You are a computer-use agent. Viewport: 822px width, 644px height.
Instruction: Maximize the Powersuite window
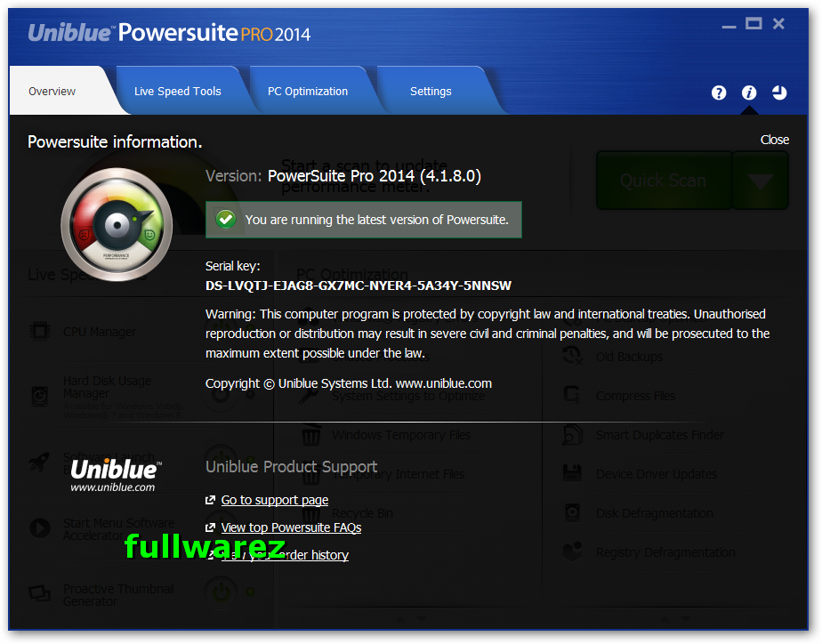click(753, 24)
